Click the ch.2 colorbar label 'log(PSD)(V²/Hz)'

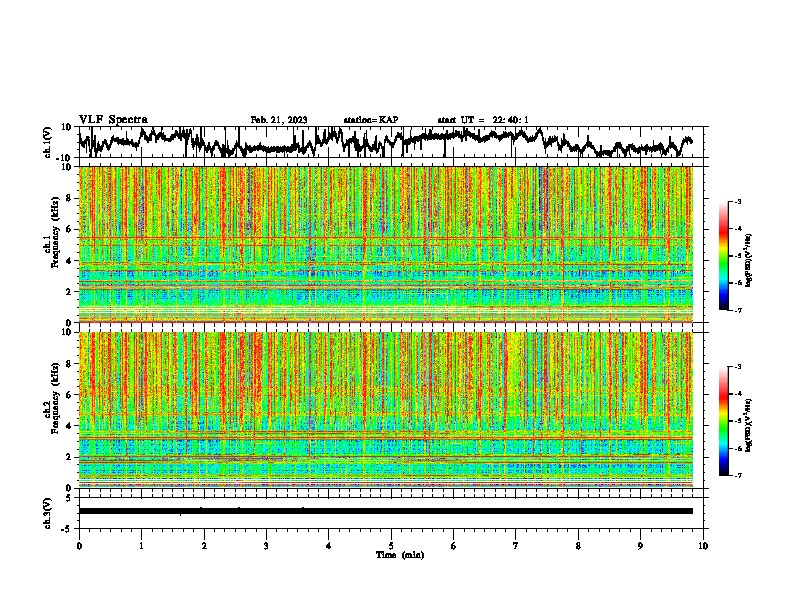point(748,426)
